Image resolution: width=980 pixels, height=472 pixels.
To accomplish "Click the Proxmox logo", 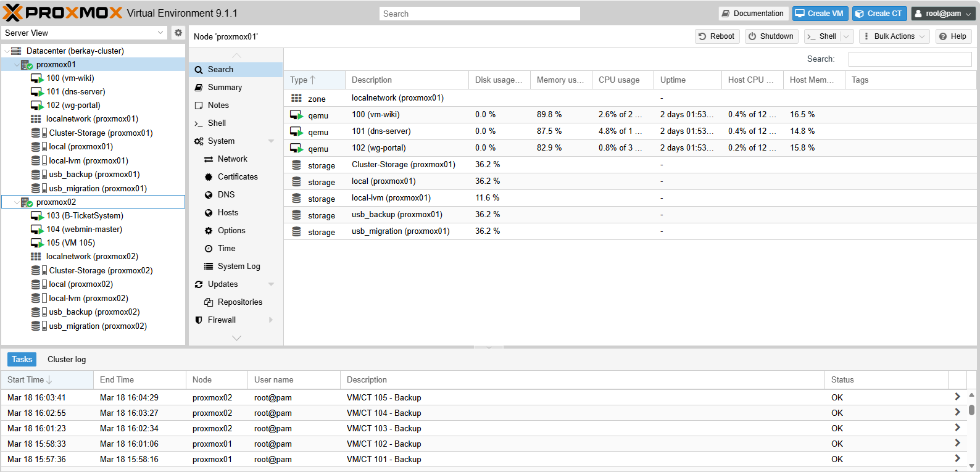I will pyautogui.click(x=63, y=13).
